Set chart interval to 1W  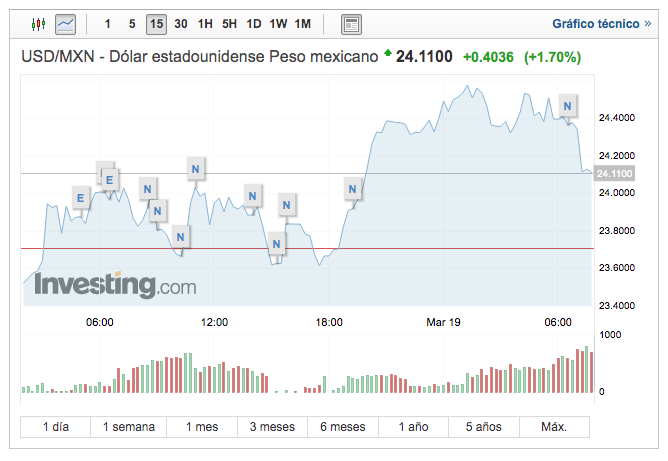pyautogui.click(x=278, y=23)
